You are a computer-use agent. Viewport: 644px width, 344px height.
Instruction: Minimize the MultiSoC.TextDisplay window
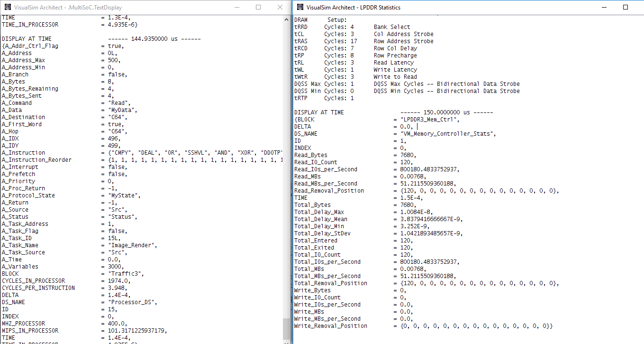(x=236, y=7)
